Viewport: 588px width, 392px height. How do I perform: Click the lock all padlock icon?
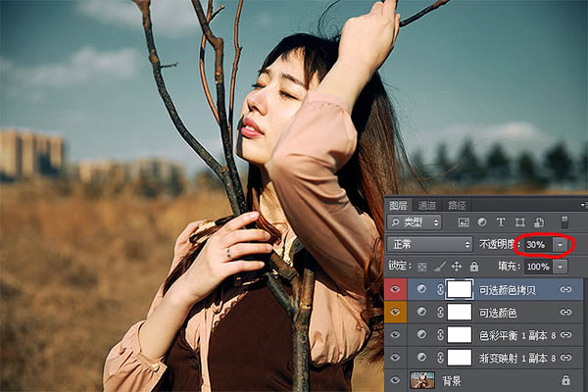tap(473, 266)
